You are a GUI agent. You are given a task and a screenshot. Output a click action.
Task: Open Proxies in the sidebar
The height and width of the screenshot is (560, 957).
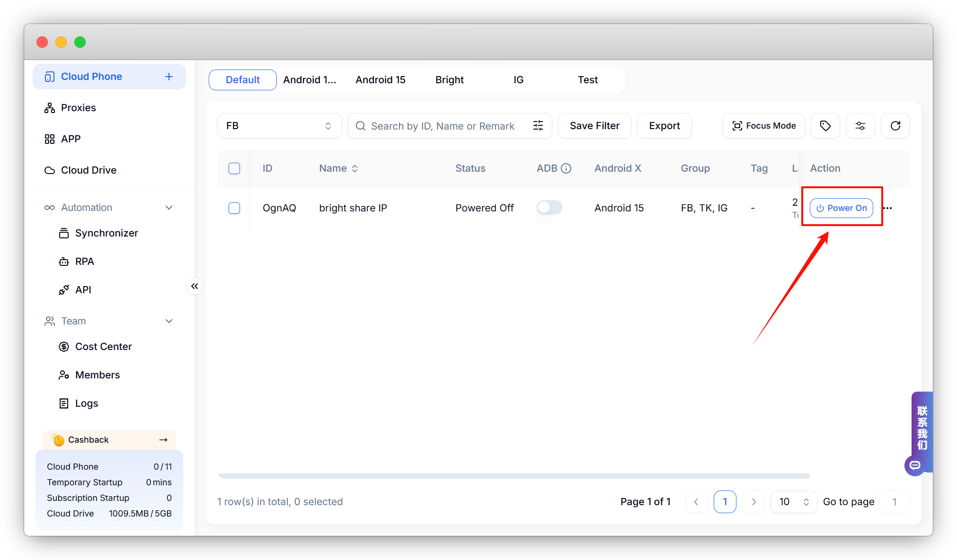pos(79,108)
